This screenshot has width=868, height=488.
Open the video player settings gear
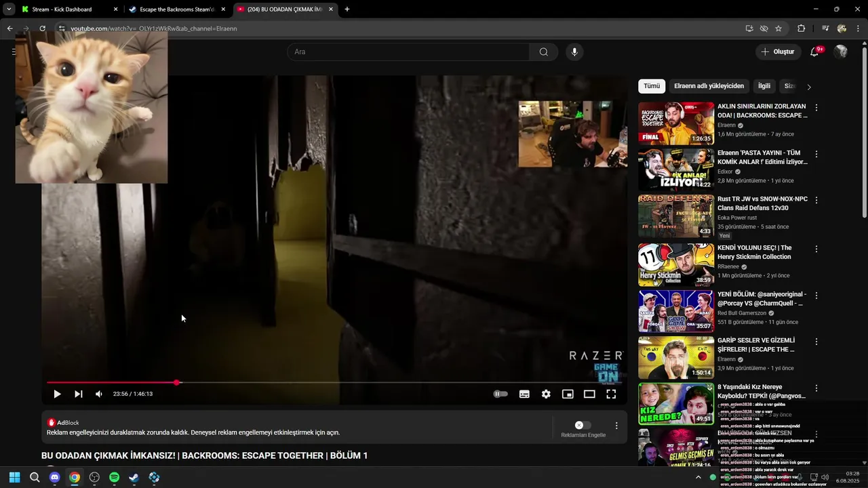point(546,394)
